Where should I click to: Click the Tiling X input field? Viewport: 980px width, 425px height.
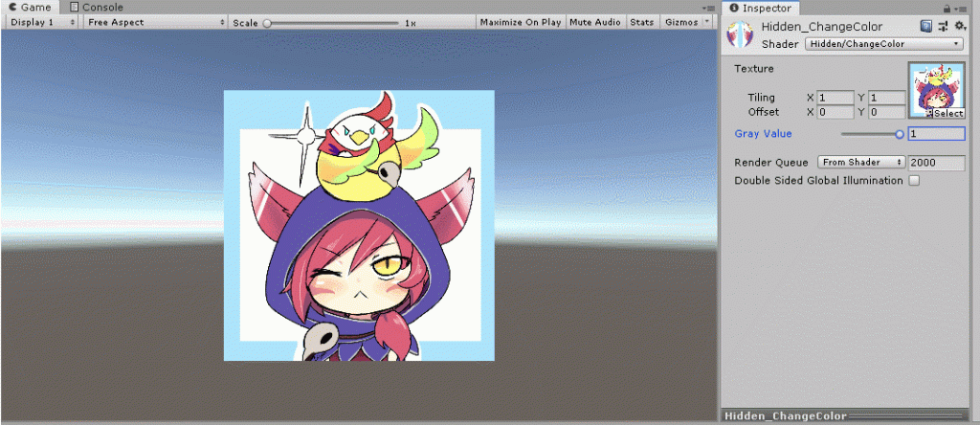[835, 98]
